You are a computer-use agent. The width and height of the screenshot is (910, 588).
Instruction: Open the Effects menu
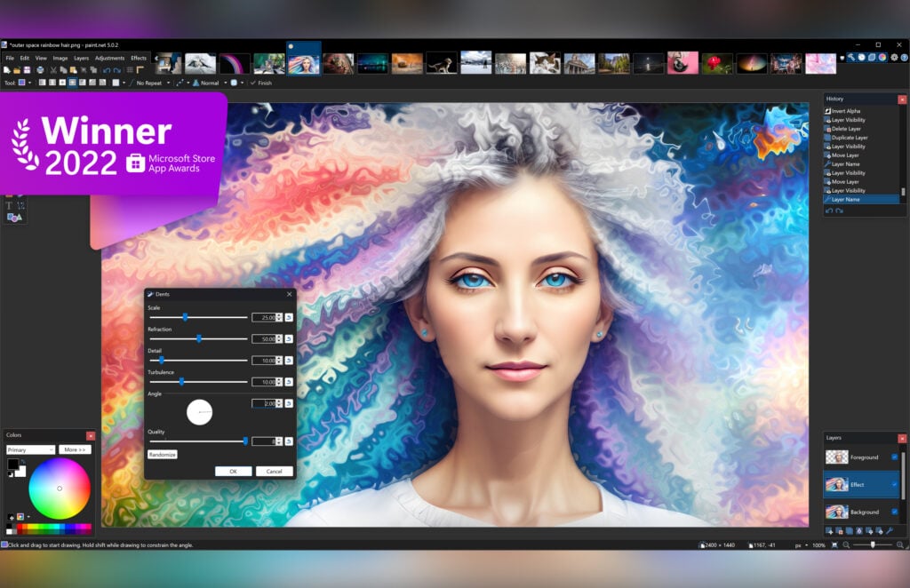(x=140, y=56)
